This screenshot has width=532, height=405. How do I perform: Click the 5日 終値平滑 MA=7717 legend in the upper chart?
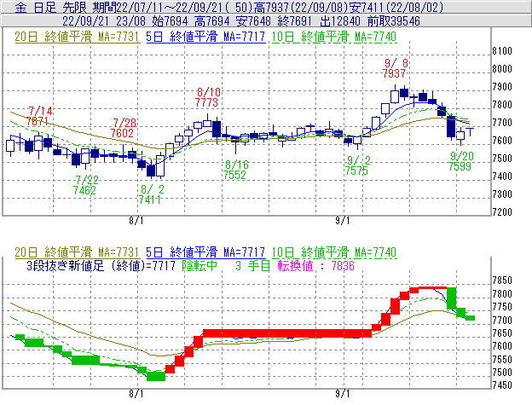click(205, 37)
